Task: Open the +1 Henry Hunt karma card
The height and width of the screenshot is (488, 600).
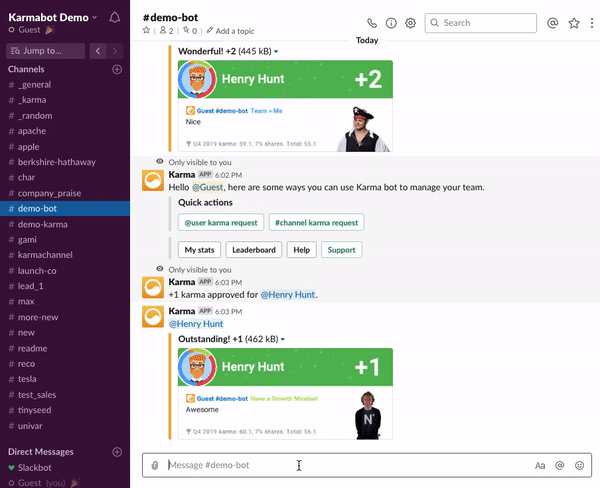Action: [285, 394]
